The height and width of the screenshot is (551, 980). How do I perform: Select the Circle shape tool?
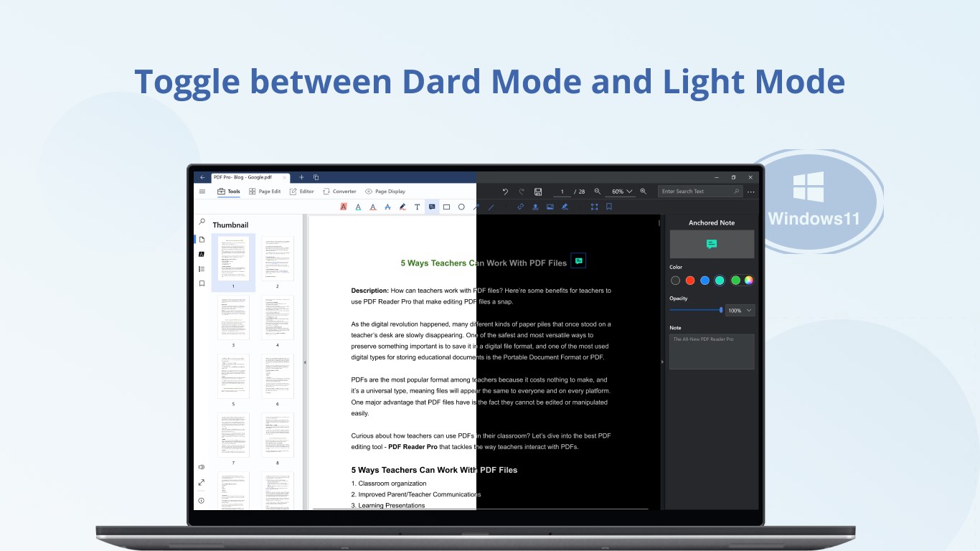tap(461, 207)
